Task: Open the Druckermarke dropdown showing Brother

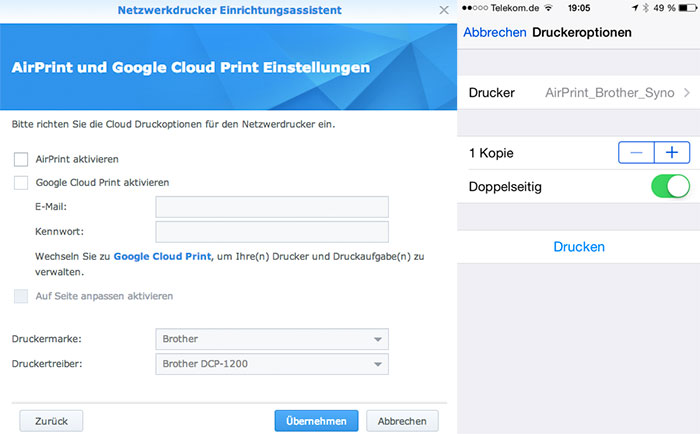Action: click(x=272, y=339)
